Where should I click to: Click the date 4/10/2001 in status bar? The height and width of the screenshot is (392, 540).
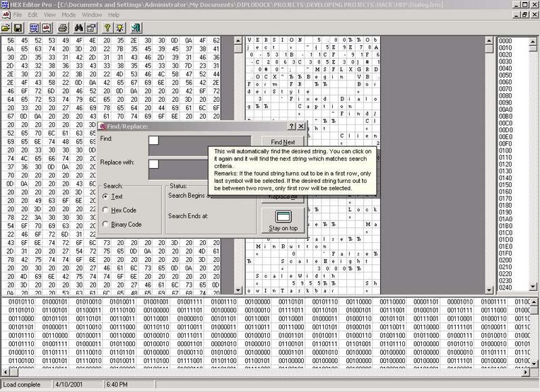click(x=69, y=385)
